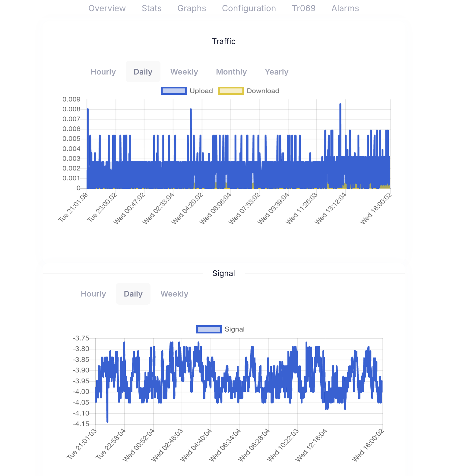The height and width of the screenshot is (476, 450).
Task: Open the Overview tab
Action: pyautogui.click(x=107, y=8)
